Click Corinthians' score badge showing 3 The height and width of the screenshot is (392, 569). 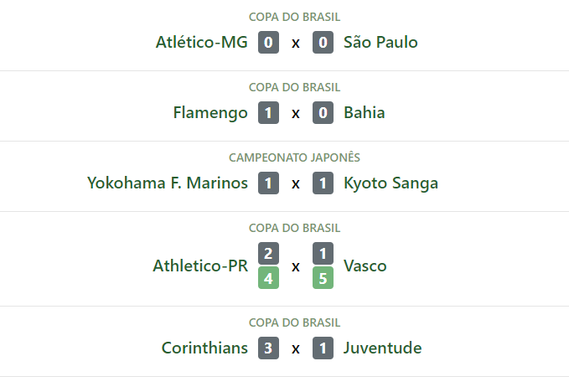coord(268,348)
